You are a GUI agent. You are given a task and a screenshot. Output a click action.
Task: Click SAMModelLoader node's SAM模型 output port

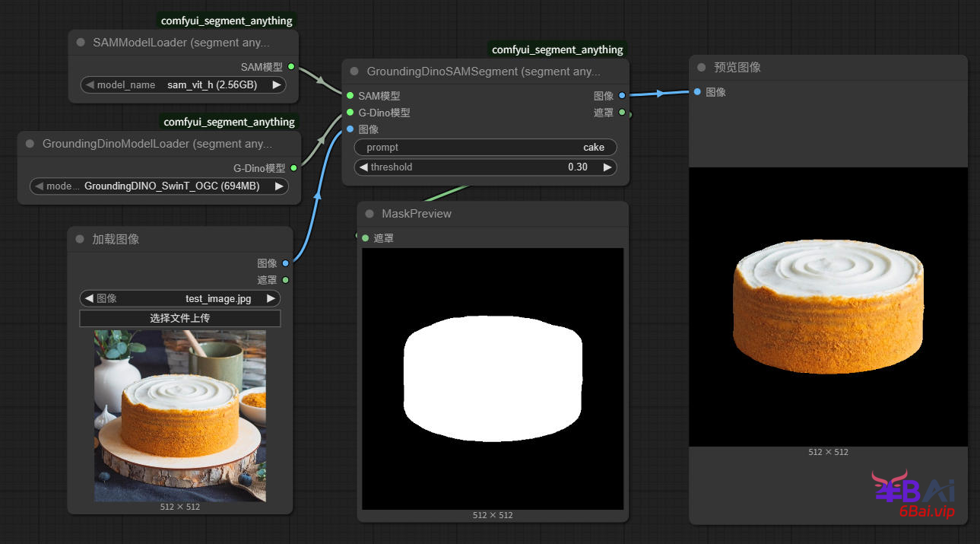pyautogui.click(x=291, y=67)
